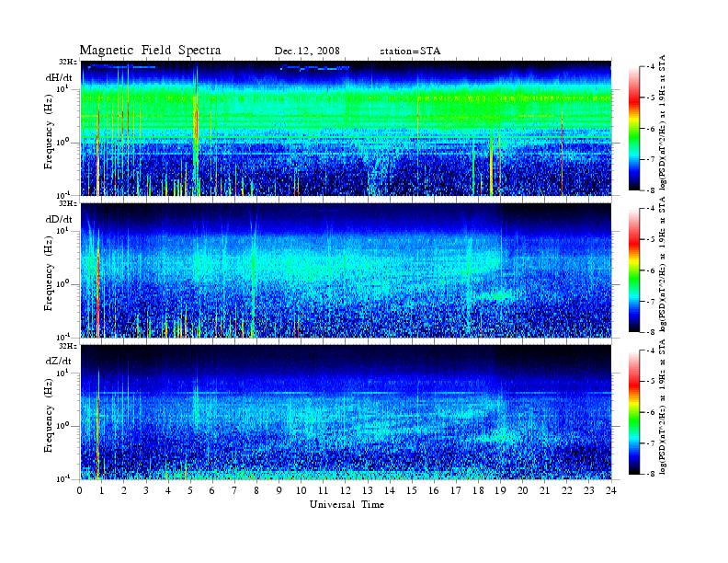Select the dD/dt panel label

point(59,219)
